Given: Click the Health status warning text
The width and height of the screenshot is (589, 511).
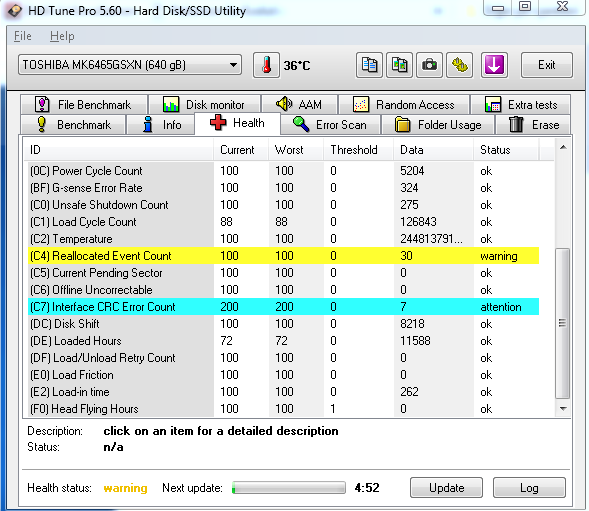Looking at the screenshot, I should tap(125, 488).
